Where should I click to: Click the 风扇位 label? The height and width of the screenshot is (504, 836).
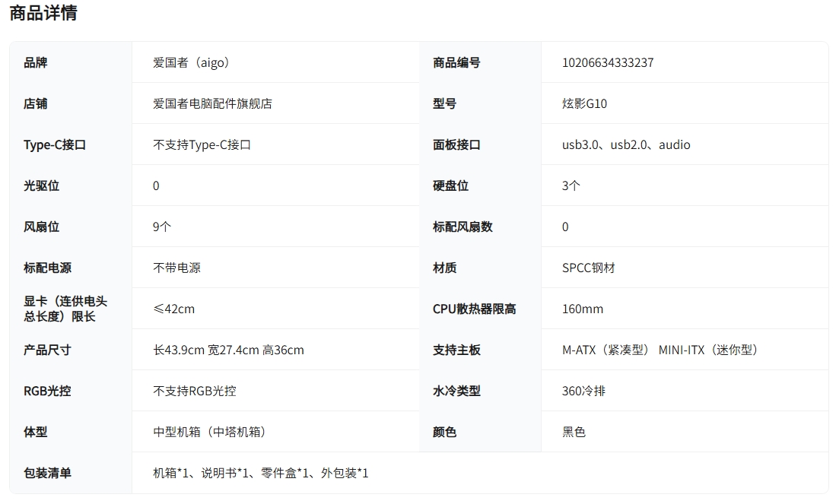coord(41,227)
